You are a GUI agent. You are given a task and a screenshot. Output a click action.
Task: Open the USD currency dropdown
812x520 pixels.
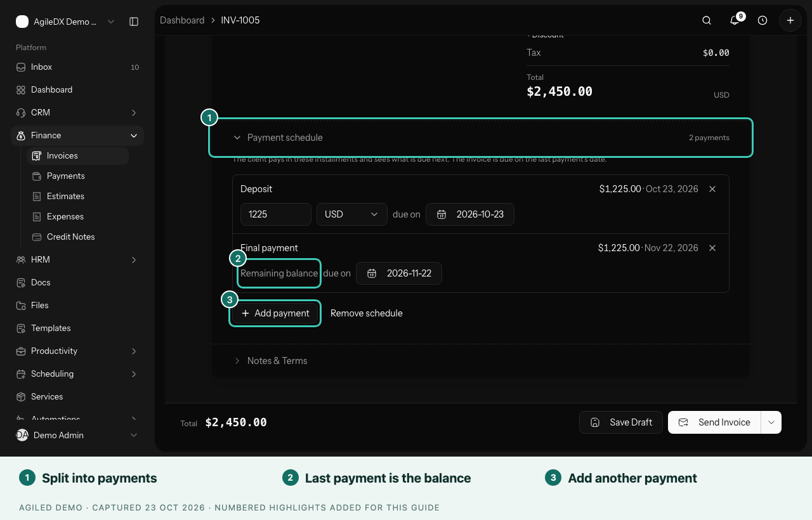[352, 214]
